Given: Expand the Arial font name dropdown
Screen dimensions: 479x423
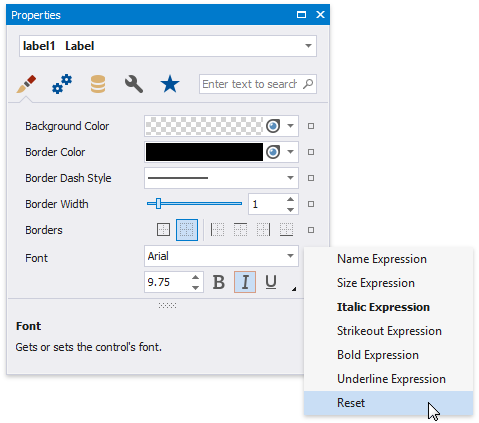Looking at the screenshot, I should [x=290, y=256].
